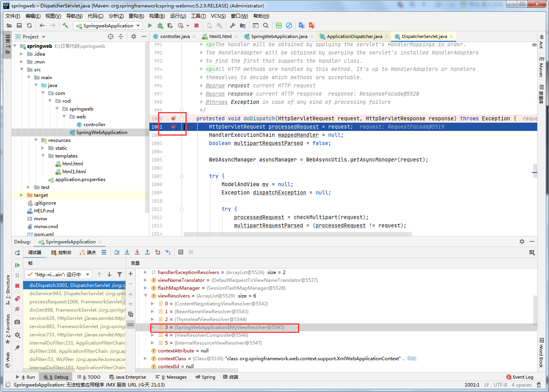The height and width of the screenshot is (392, 549).
Task: Open Project Structure icon in toolbar
Action: coord(243,25)
